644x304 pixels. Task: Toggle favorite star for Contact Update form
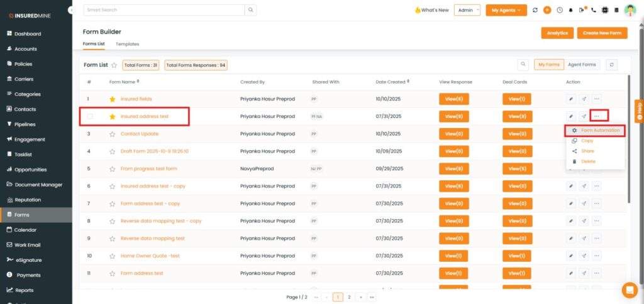click(113, 134)
